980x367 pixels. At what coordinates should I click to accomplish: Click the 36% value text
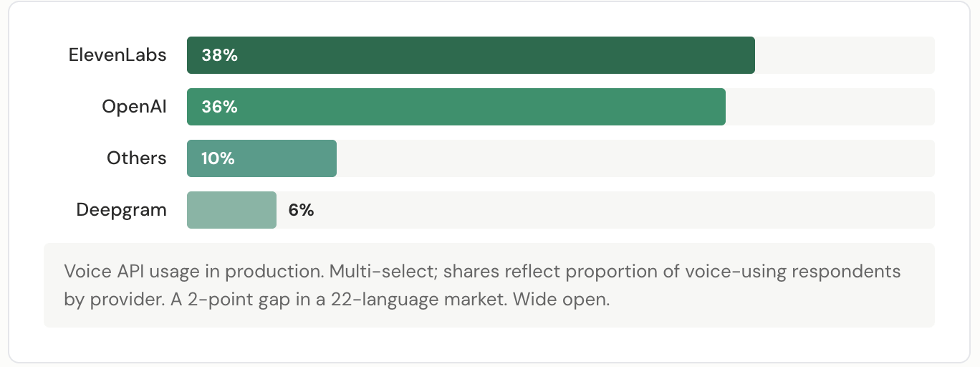[219, 107]
